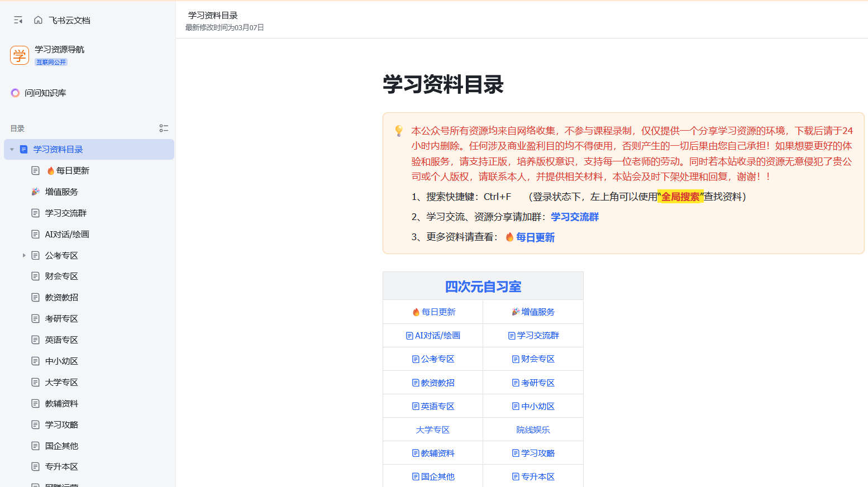The image size is (868, 487).
Task: Open 英语专区 in the sidebar tree
Action: point(61,340)
